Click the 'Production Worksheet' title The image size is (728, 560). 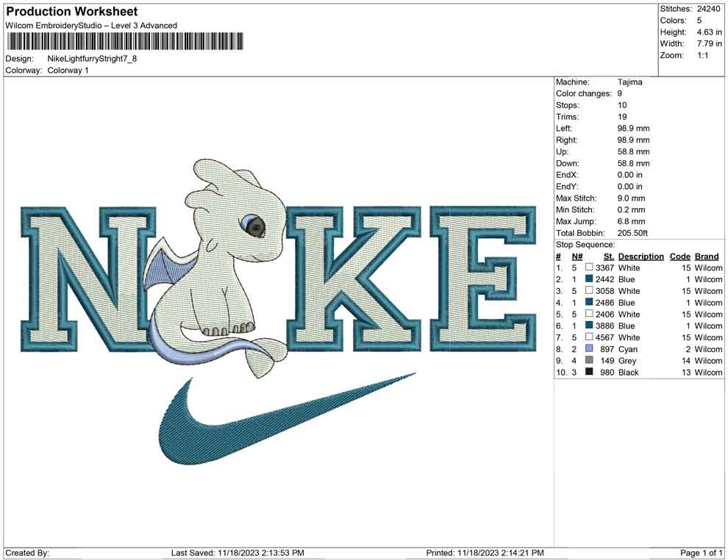(71, 12)
